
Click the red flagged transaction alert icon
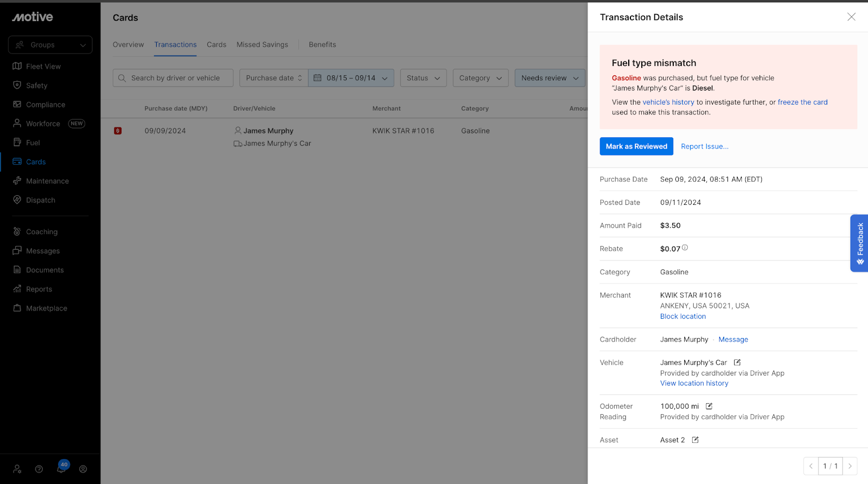click(118, 131)
